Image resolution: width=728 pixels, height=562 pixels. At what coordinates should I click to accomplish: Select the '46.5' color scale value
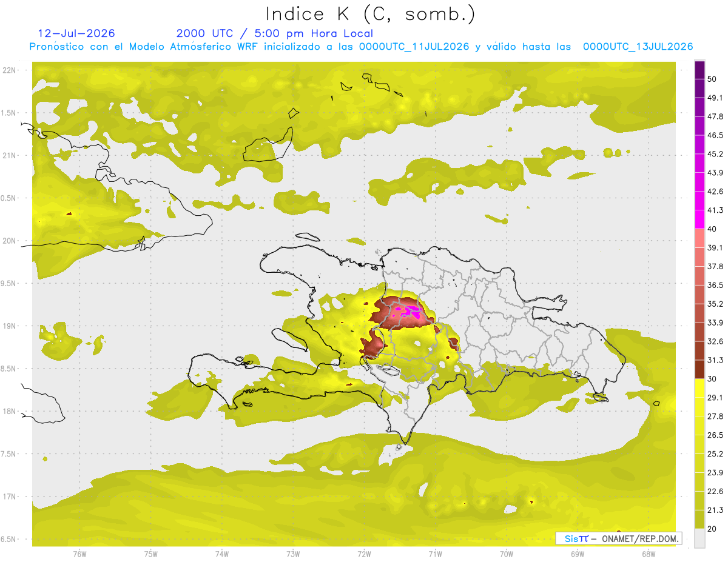(x=715, y=135)
